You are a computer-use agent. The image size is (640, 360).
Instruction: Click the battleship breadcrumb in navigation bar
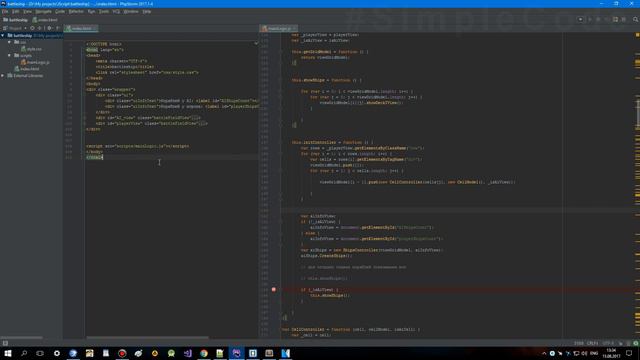pos(16,20)
